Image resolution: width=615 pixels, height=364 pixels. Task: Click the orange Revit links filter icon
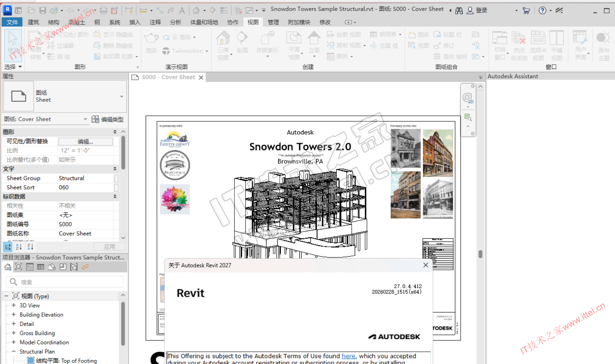(85, 267)
